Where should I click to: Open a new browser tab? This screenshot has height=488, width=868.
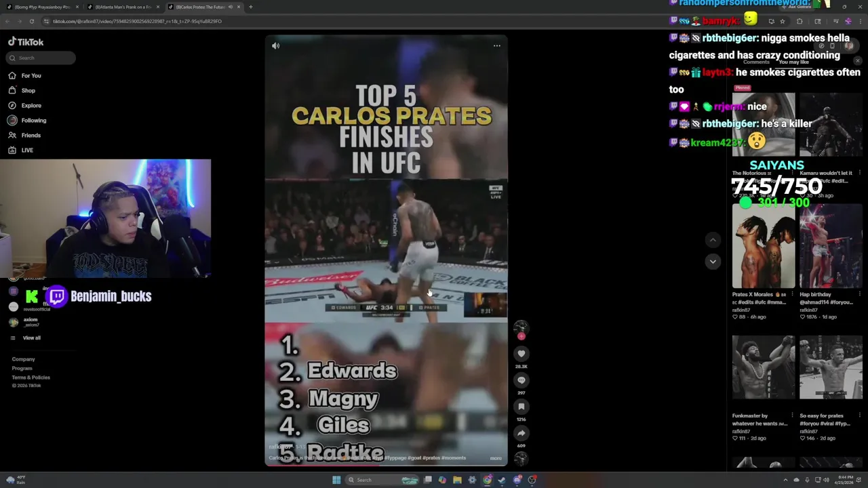pos(251,7)
